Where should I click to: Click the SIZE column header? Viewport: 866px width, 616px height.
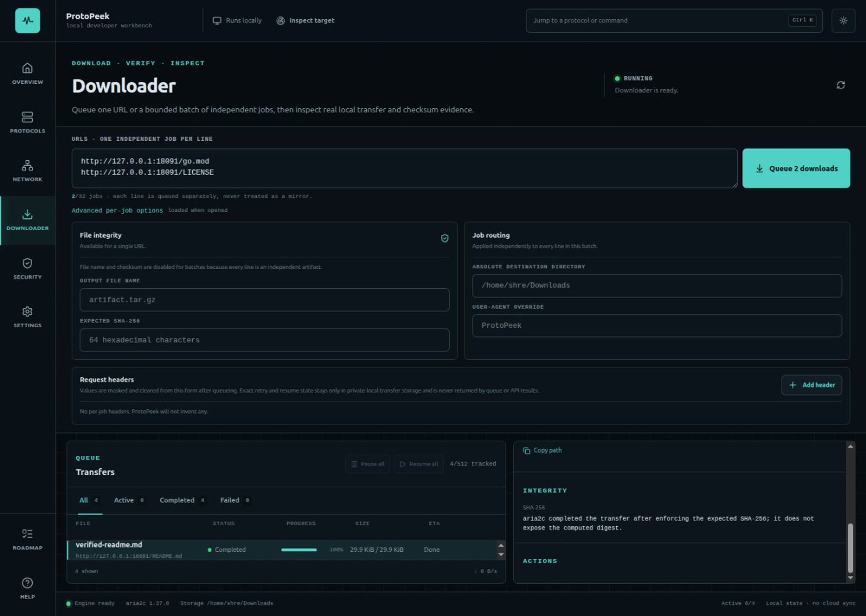click(x=362, y=523)
